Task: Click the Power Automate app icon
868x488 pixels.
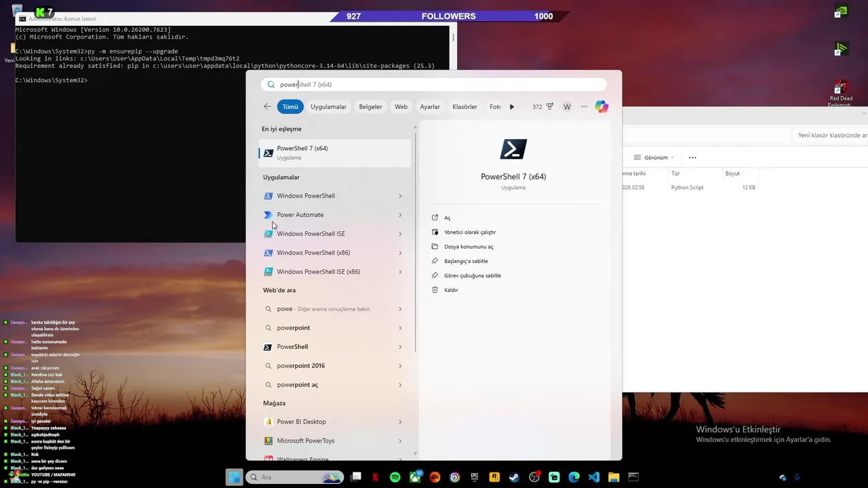Action: pos(269,215)
